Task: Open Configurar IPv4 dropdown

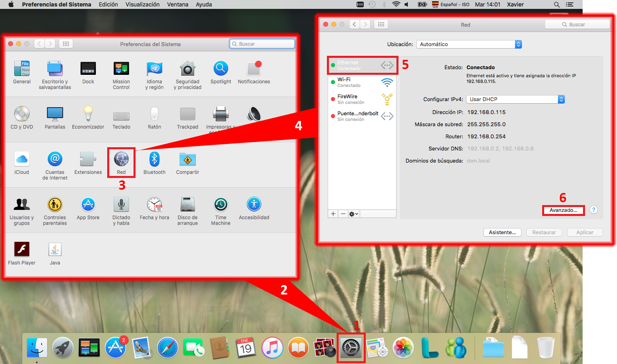Action: pyautogui.click(x=515, y=99)
